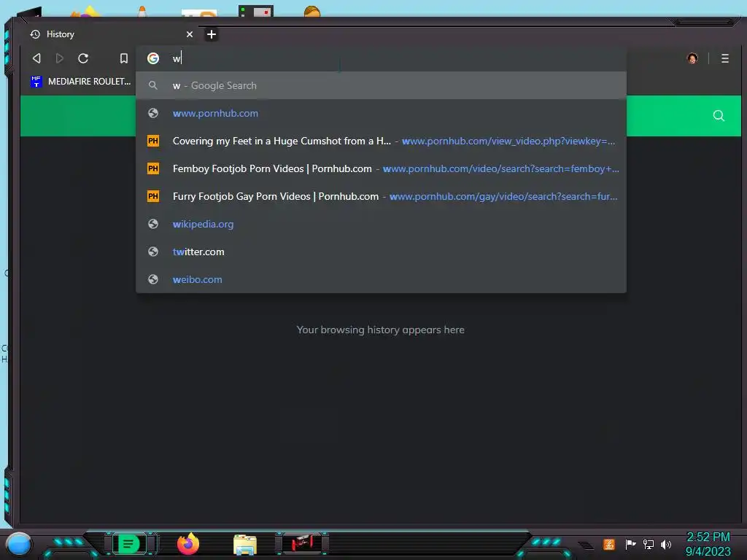Screen dimensions: 747x560
Task: Select the 'Femboy Footjob' history suggestion
Action: 381,168
